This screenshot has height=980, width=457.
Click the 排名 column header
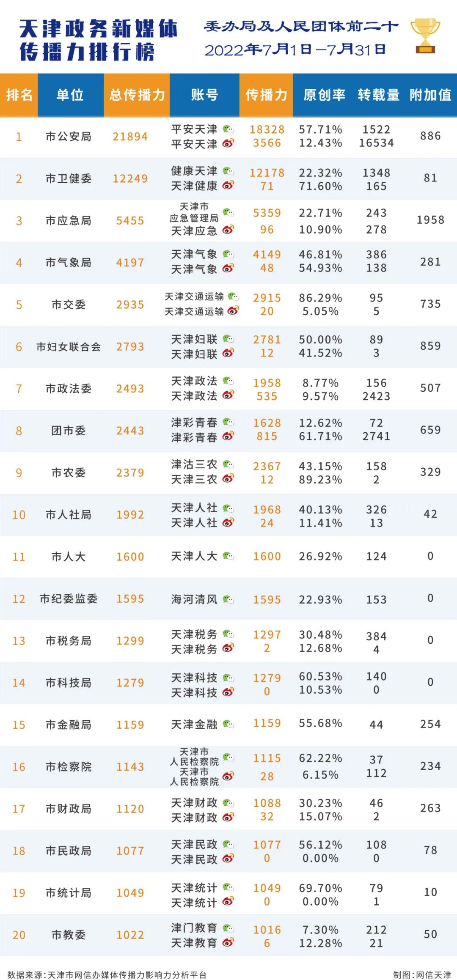(19, 95)
